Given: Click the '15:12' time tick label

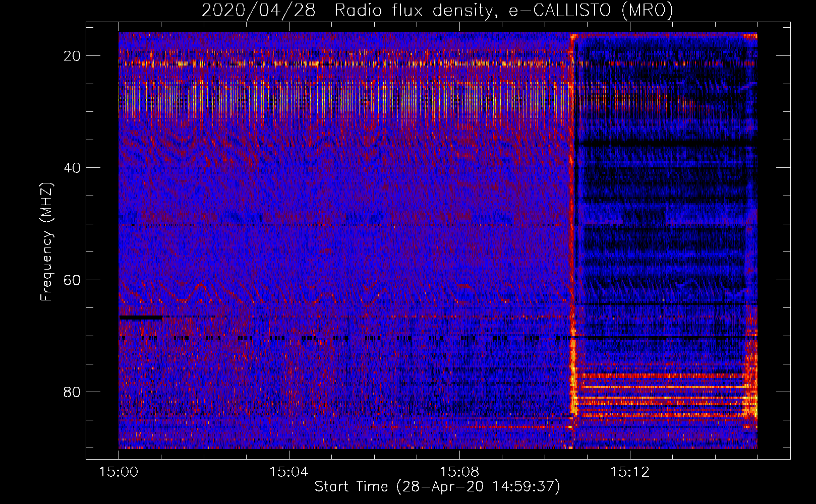Looking at the screenshot, I should pyautogui.click(x=630, y=472).
